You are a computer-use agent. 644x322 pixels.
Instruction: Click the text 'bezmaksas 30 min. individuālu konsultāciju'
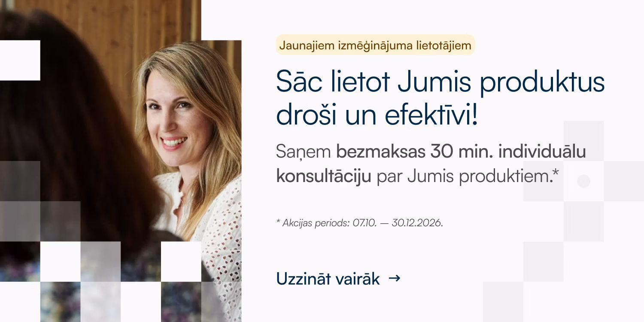[x=431, y=164]
